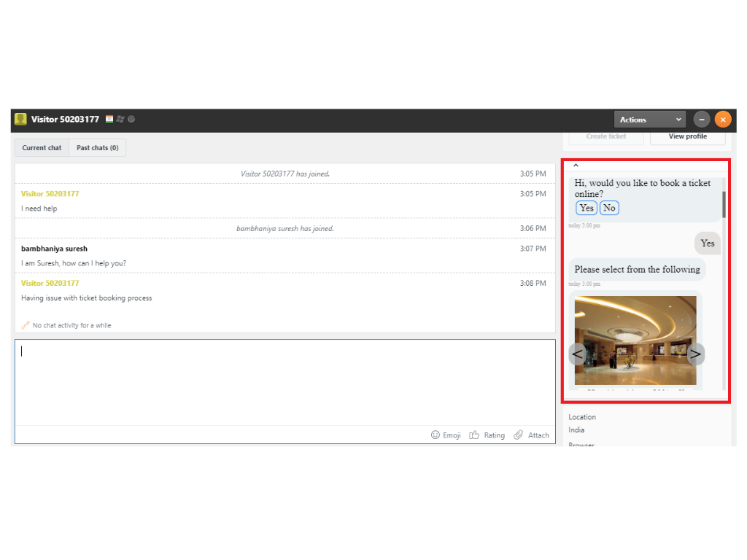The width and height of the screenshot is (747, 560).
Task: Click the chatbot panel scrollbar
Action: coord(724,205)
